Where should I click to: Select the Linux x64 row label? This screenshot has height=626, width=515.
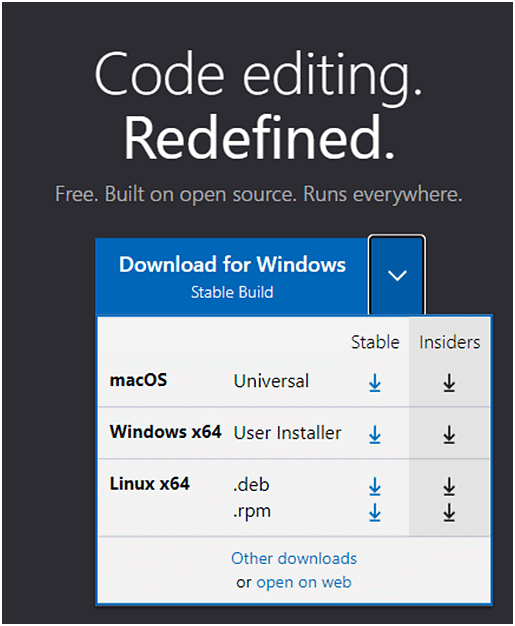click(x=150, y=484)
